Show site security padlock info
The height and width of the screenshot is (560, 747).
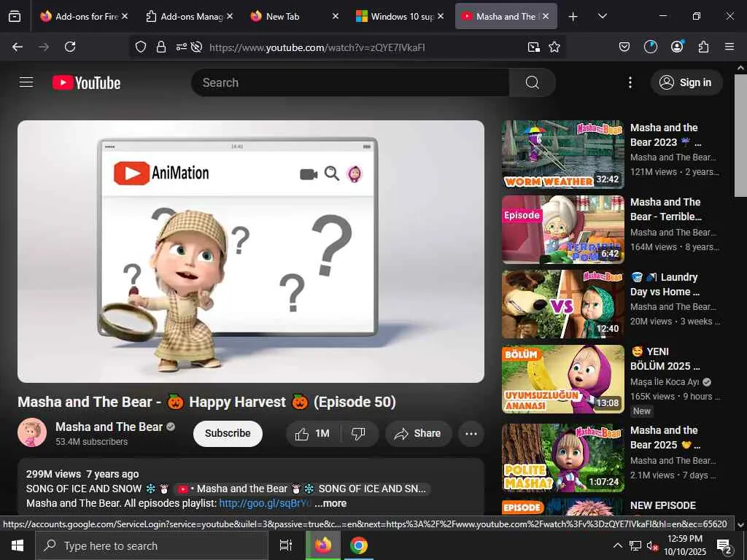[x=161, y=47]
